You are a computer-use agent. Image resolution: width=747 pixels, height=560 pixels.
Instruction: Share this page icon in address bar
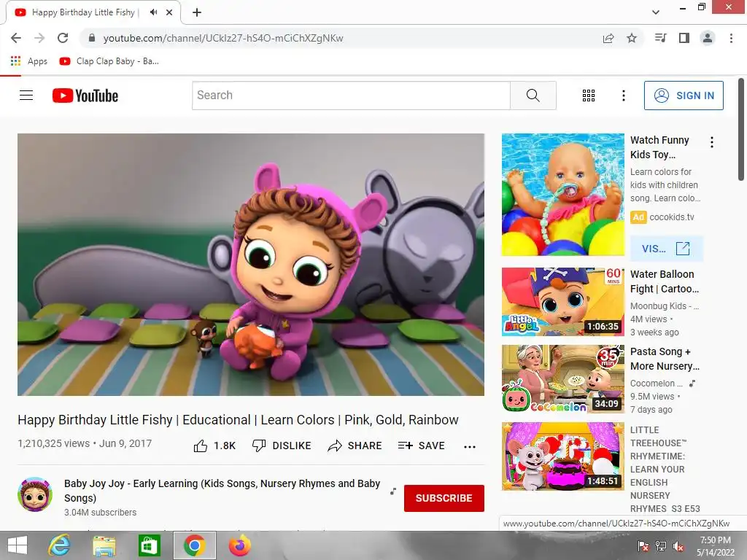click(x=608, y=38)
